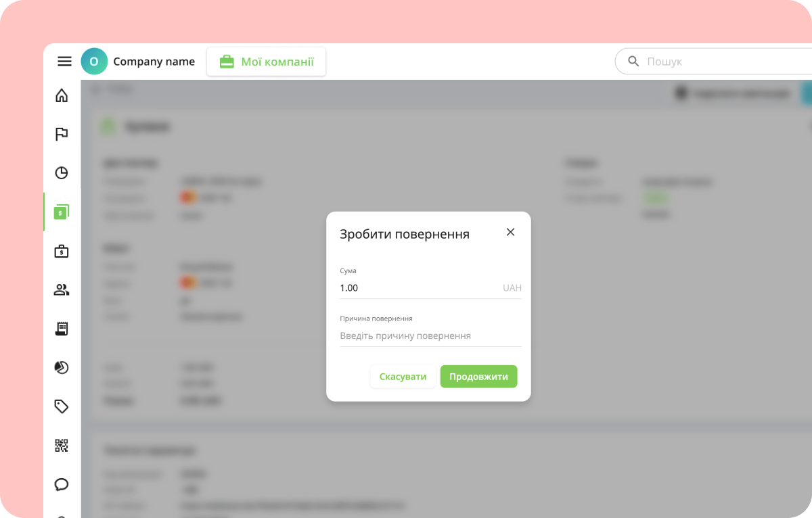Click the company avatar with letter O
The image size is (812, 518).
tap(94, 62)
